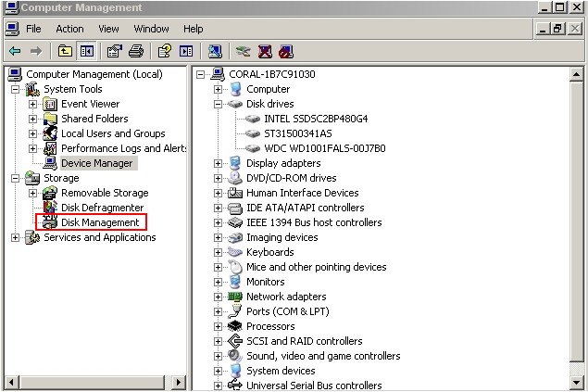Collapse the Disk drives node
This screenshot has width=588, height=392.
[x=219, y=104]
